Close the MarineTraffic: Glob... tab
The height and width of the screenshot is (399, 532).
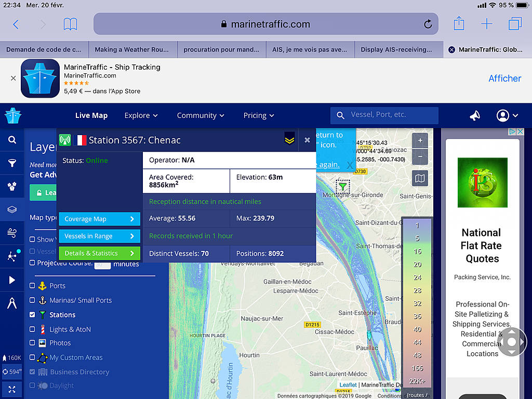click(x=451, y=50)
